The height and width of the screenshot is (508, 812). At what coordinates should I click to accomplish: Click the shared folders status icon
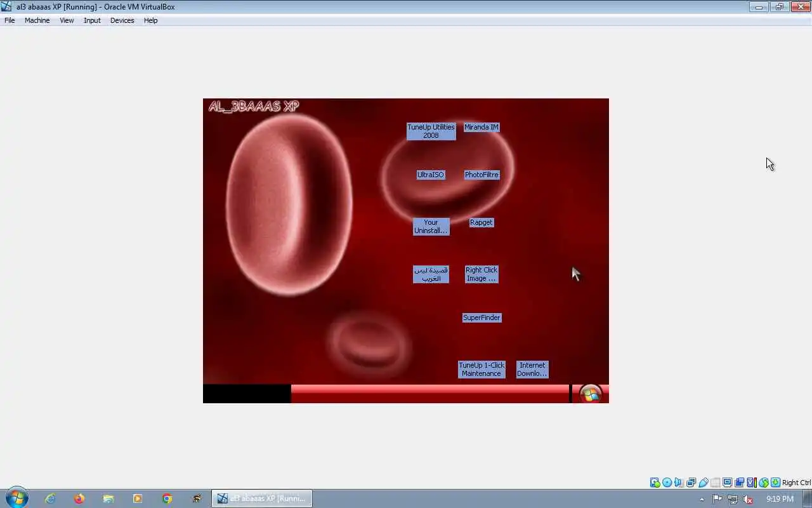715,483
